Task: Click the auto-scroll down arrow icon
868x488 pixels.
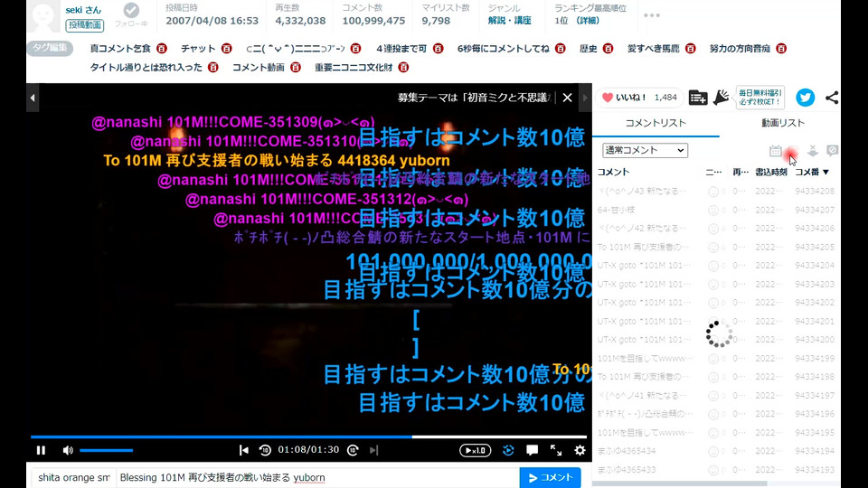Action: (813, 151)
